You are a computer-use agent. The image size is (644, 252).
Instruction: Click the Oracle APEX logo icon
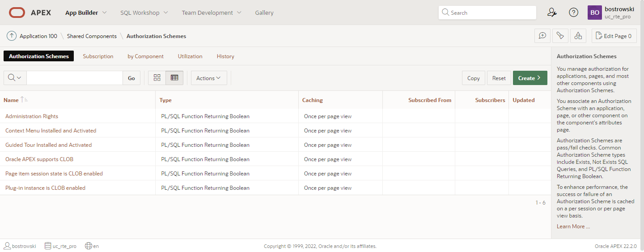tap(17, 13)
